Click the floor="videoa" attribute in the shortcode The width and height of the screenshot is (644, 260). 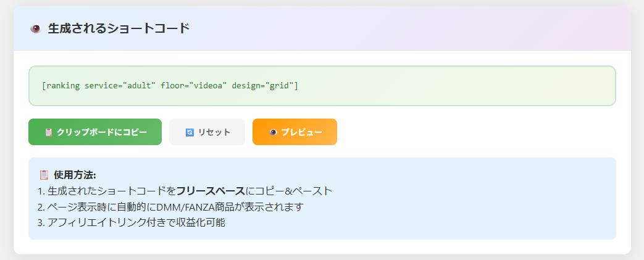[193, 86]
